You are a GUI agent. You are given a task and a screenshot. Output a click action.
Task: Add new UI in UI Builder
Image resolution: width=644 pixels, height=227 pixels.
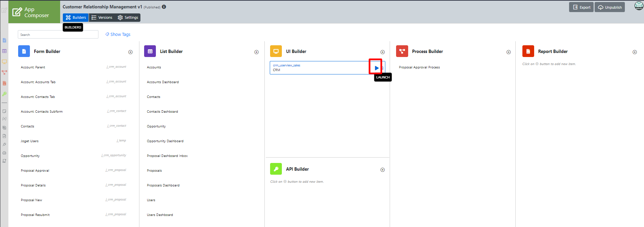pyautogui.click(x=382, y=52)
